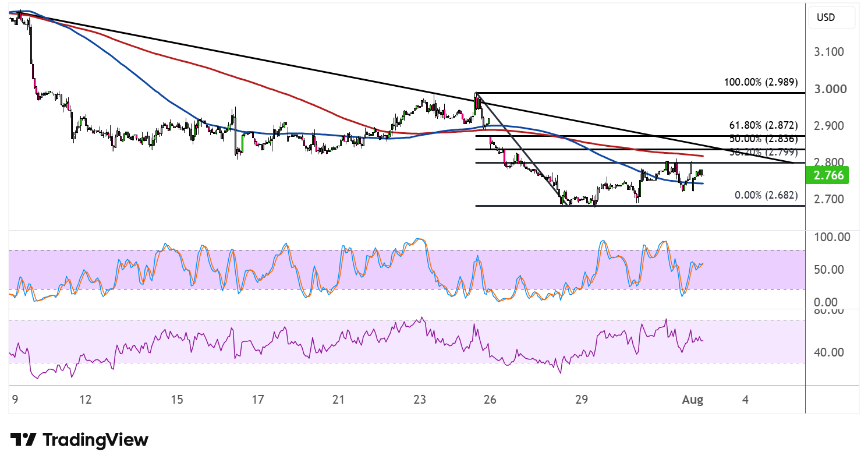Select the "38.20% (2.799)" Fibonacci label

coord(763,153)
